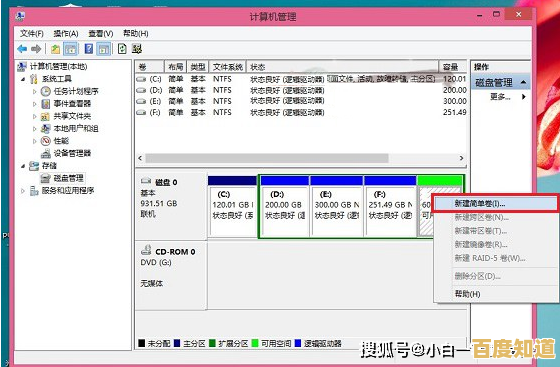The height and width of the screenshot is (367, 560).
Task: Click the 逻辑驱动器 blue legend swatch
Action: [298, 343]
